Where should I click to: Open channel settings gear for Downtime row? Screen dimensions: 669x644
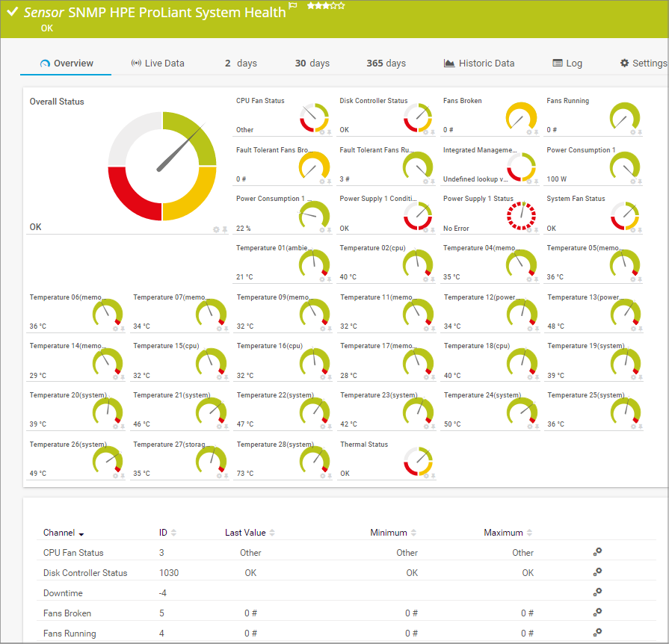coord(597,592)
